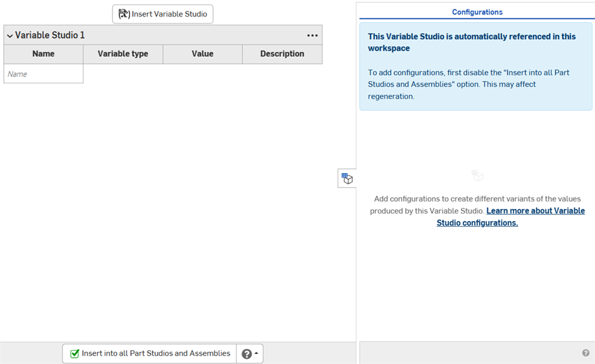Viewport: 595px width, 364px height.
Task: Click the help question mark beside the checkbox
Action: click(x=247, y=354)
